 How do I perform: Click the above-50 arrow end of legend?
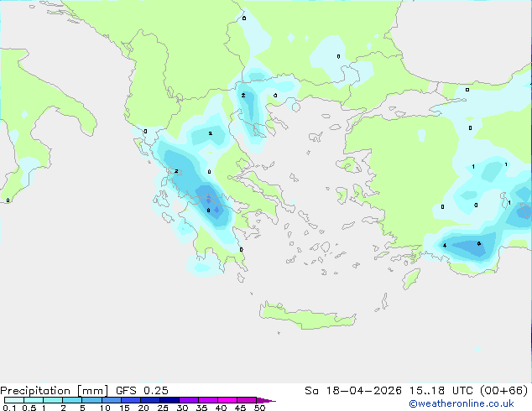coord(266,400)
